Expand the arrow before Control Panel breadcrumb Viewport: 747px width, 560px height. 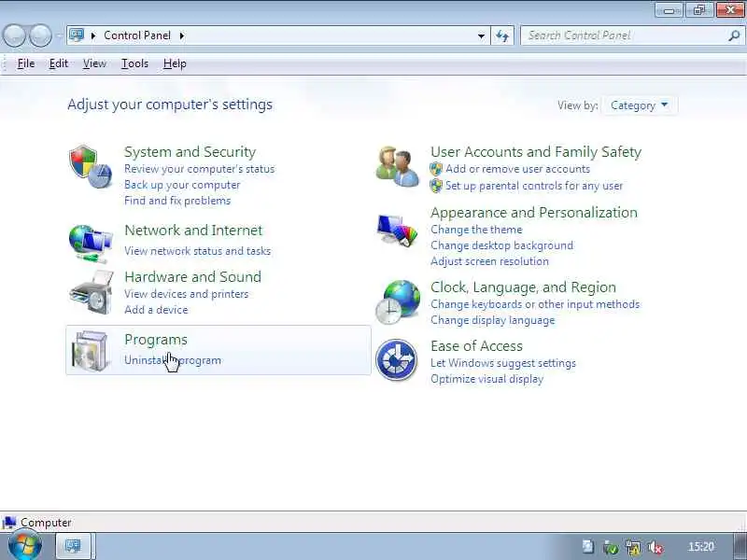(x=93, y=35)
